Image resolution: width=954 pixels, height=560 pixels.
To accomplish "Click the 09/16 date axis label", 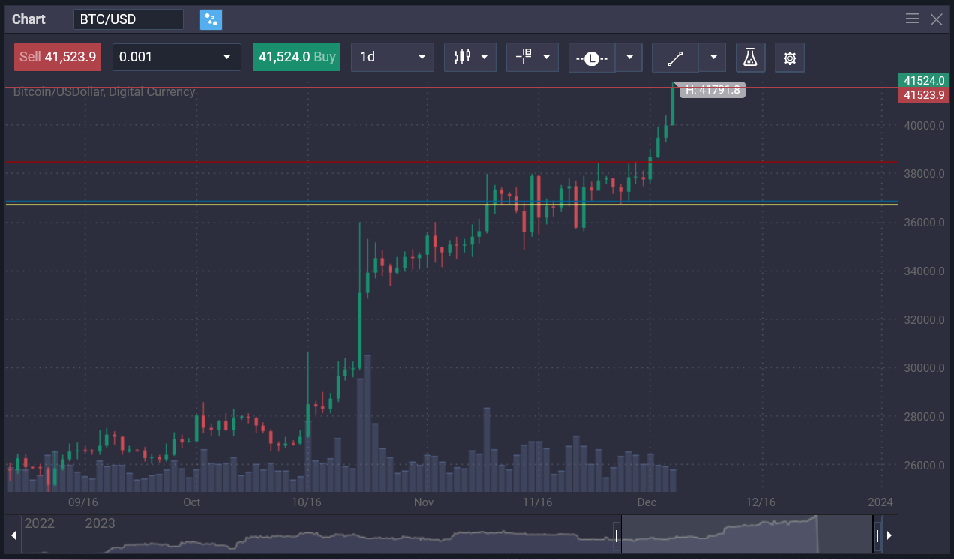I will tap(82, 502).
